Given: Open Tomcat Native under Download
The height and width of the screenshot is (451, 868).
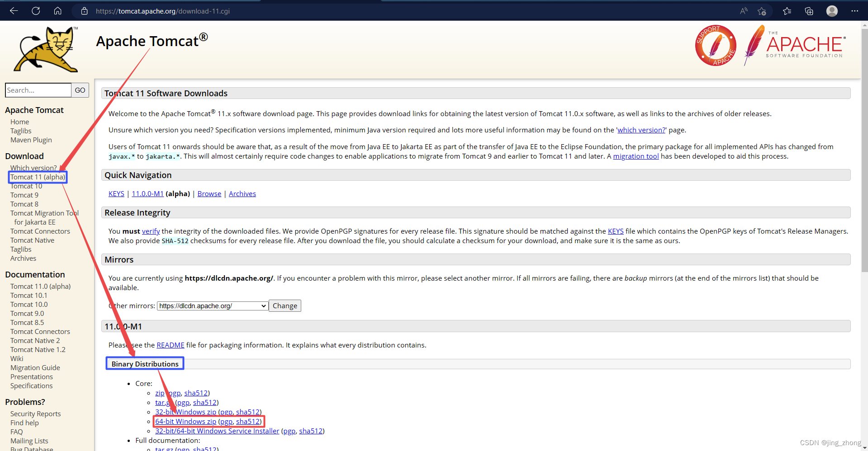Looking at the screenshot, I should tap(32, 240).
